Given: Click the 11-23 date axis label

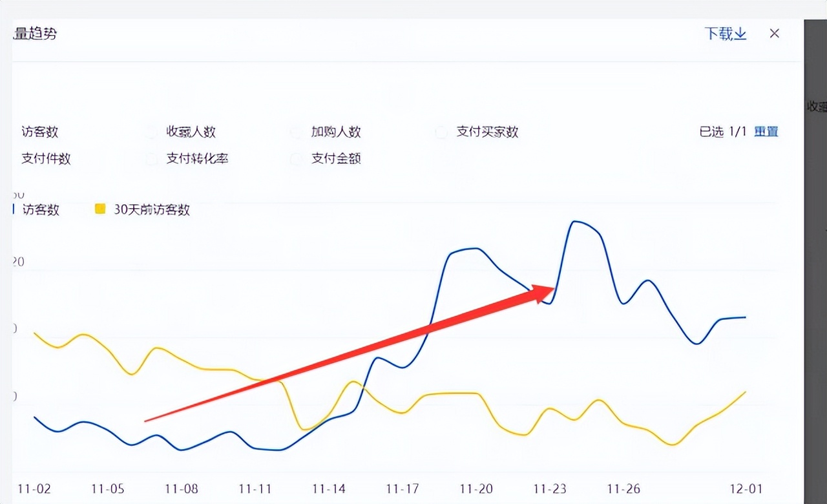Looking at the screenshot, I should pos(550,489).
